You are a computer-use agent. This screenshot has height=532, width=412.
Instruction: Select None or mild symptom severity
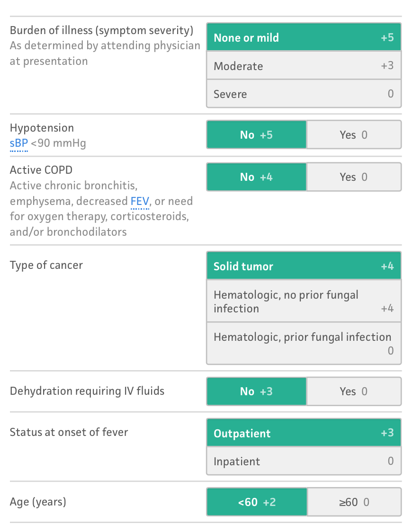coord(304,37)
